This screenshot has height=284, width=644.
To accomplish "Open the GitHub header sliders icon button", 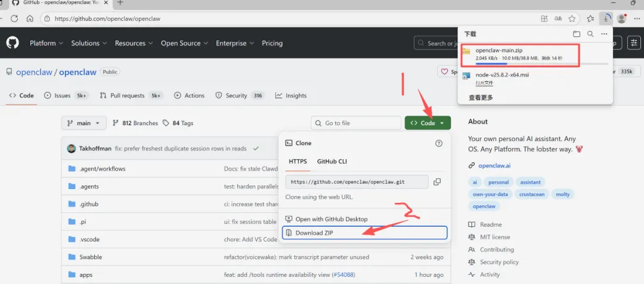I will tap(635, 43).
